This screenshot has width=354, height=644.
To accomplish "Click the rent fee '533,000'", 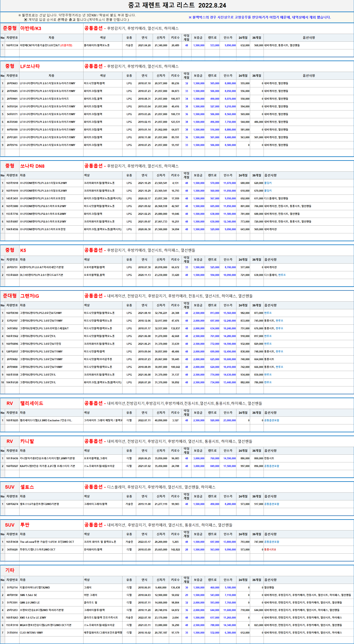I will pos(215,45).
